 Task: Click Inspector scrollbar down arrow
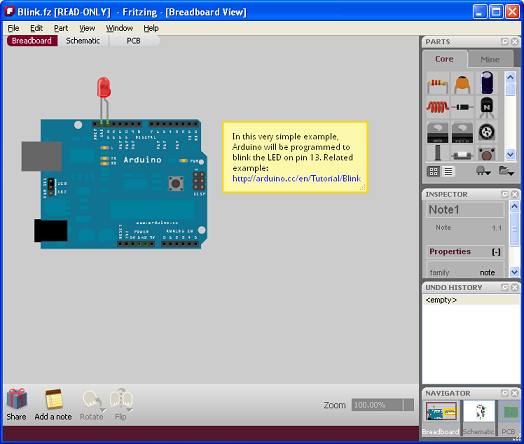(514, 272)
